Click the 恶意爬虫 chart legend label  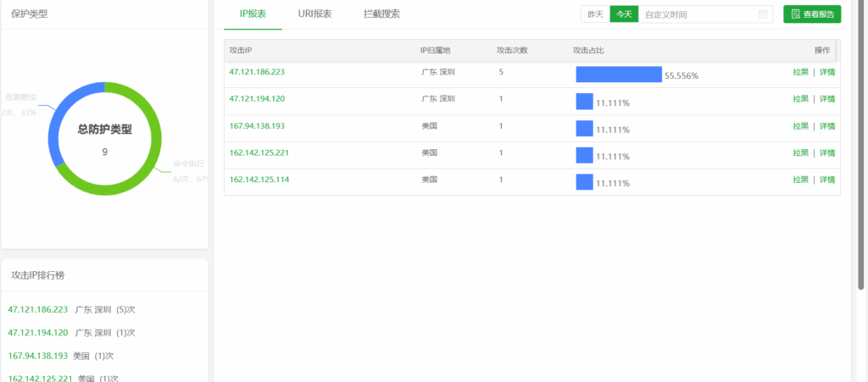(20, 97)
